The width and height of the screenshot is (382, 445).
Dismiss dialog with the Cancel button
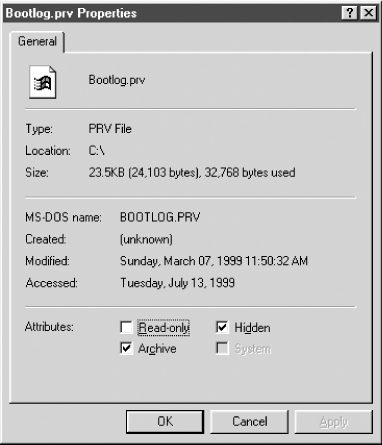(250, 422)
